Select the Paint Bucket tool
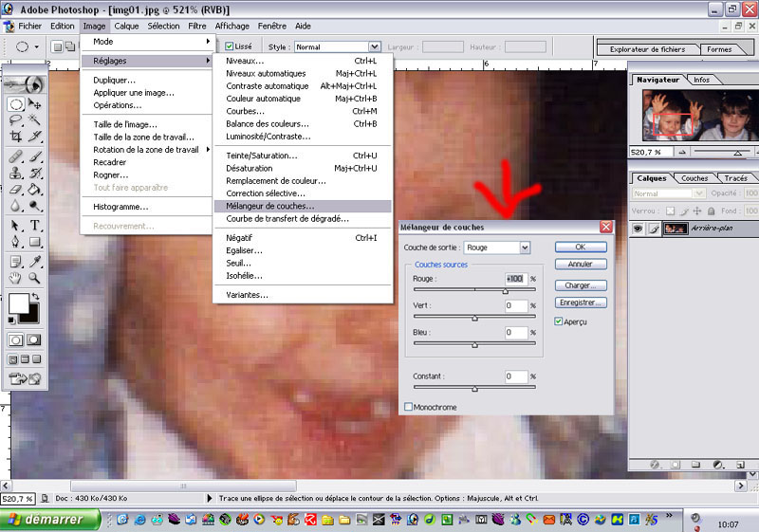Viewport: 759px width, 532px height. [x=34, y=189]
